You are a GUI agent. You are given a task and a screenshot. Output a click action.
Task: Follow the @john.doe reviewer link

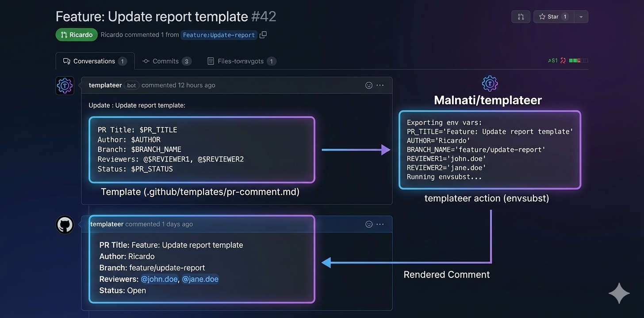pos(159,279)
